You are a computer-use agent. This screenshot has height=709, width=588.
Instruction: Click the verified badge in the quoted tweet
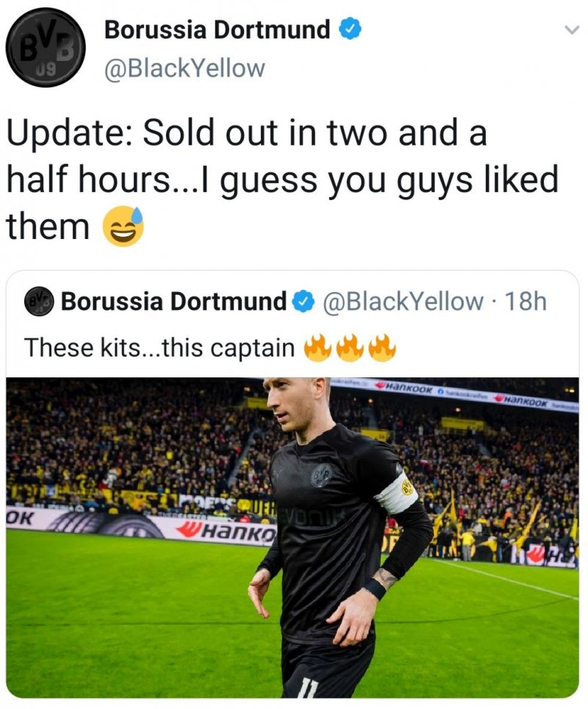[304, 302]
